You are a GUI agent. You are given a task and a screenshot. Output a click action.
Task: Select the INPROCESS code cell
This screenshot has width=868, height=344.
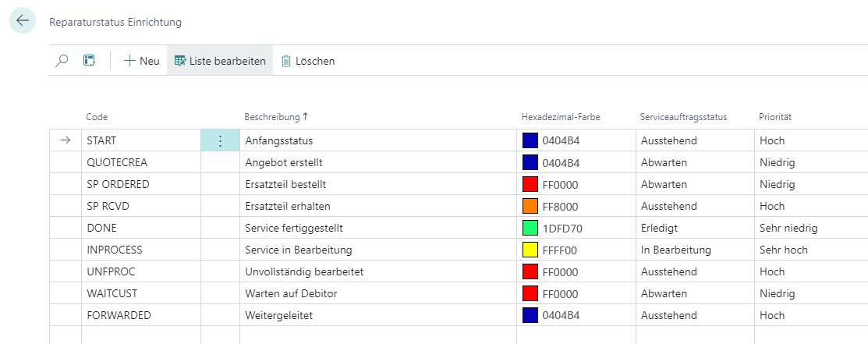[x=141, y=250]
